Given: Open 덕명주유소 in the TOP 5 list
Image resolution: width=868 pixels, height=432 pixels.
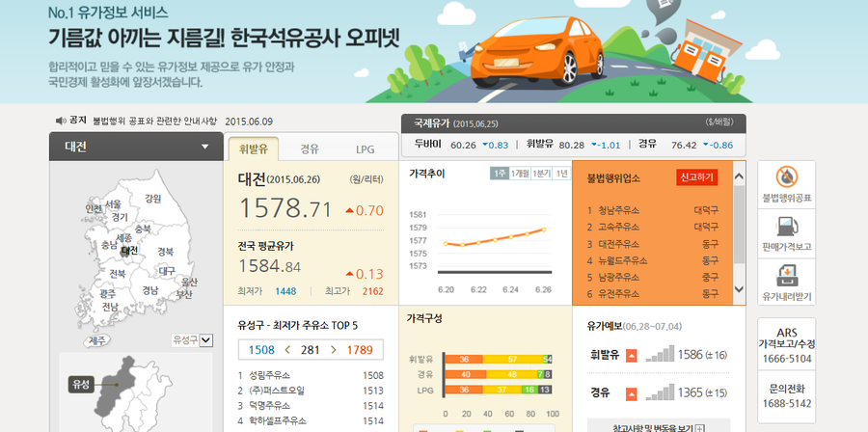Looking at the screenshot, I should pyautogui.click(x=270, y=405).
